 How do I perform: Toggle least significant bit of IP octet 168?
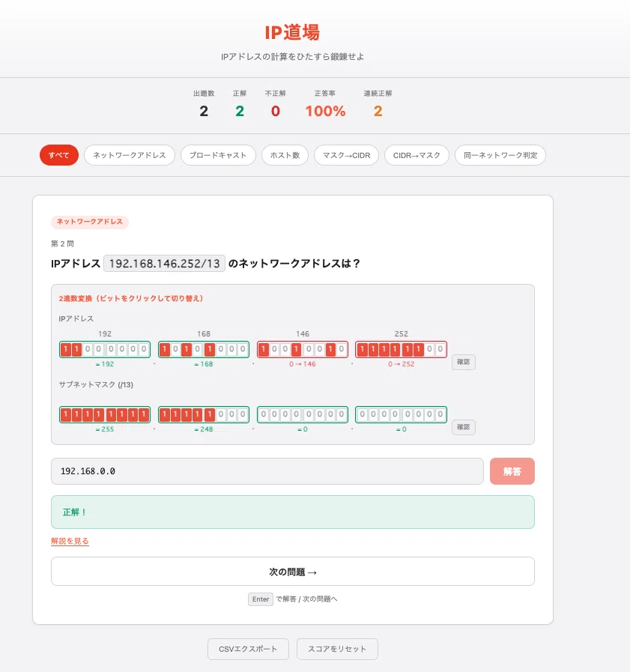[x=243, y=349]
